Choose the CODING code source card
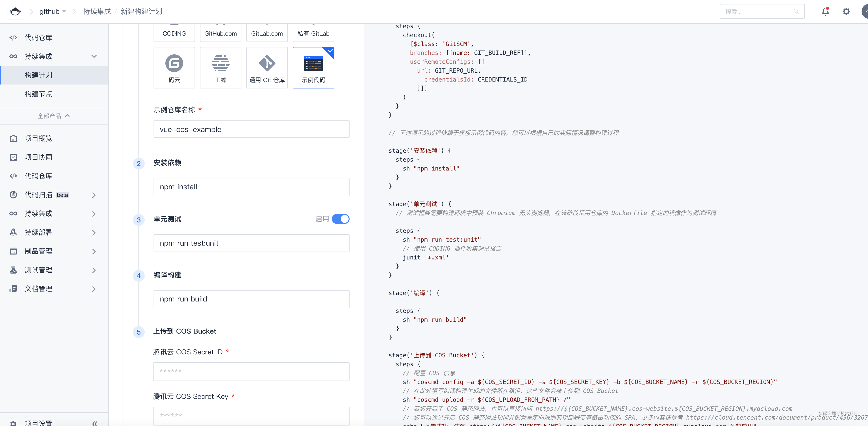Image resolution: width=868 pixels, height=426 pixels. point(174,33)
